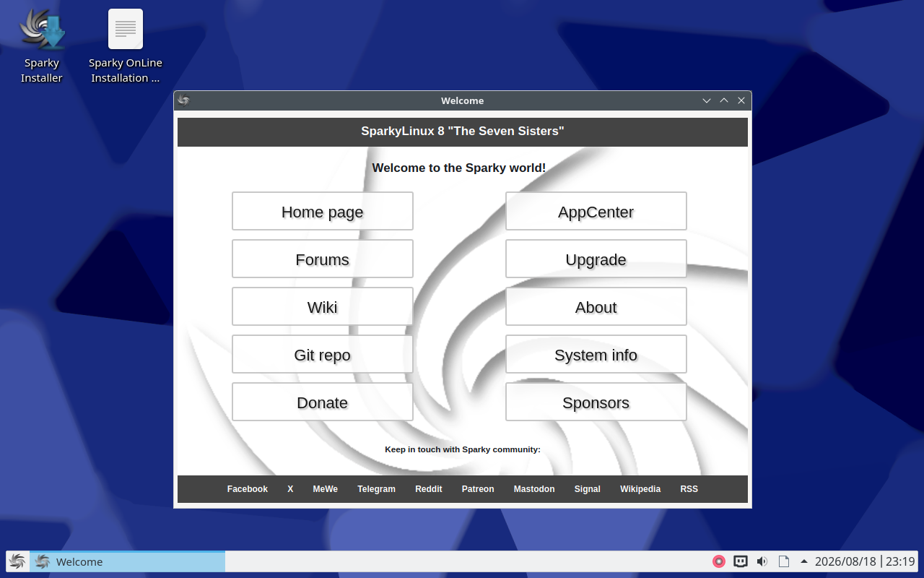This screenshot has width=924, height=578.
Task: Open the About button
Action: click(596, 306)
